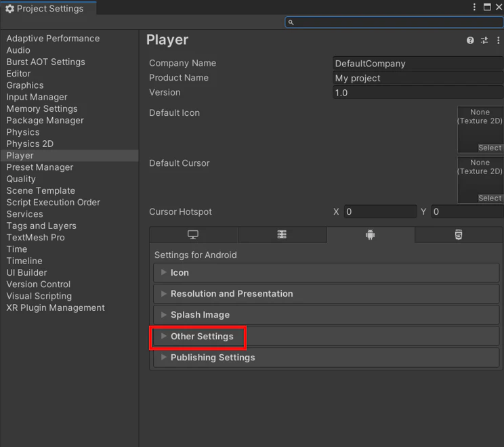Open Script Execution Order settings

pyautogui.click(x=54, y=203)
